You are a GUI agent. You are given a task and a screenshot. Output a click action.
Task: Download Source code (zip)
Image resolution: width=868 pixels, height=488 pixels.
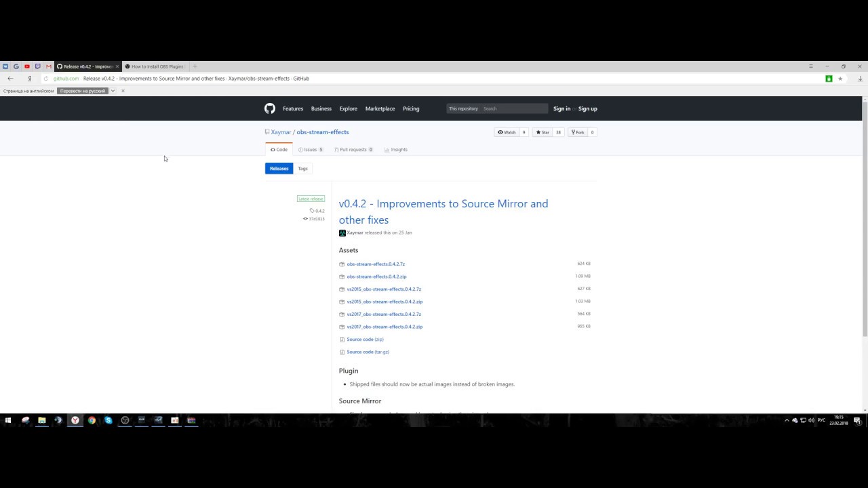[x=365, y=340]
